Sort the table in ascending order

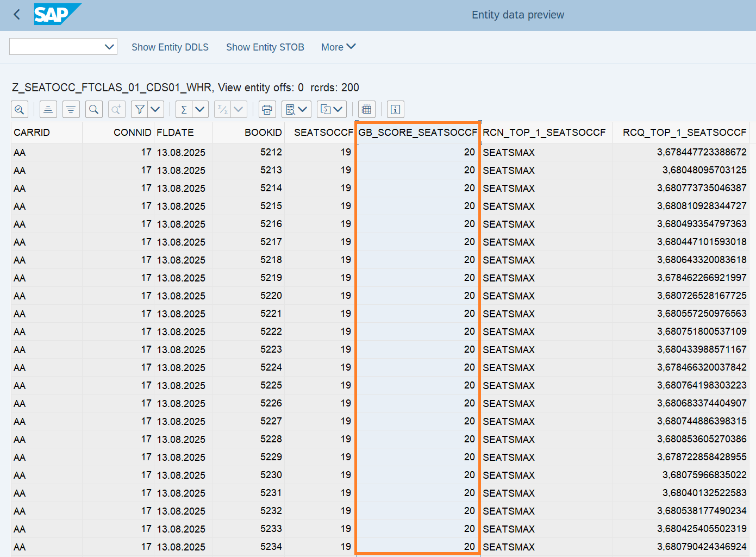(48, 110)
